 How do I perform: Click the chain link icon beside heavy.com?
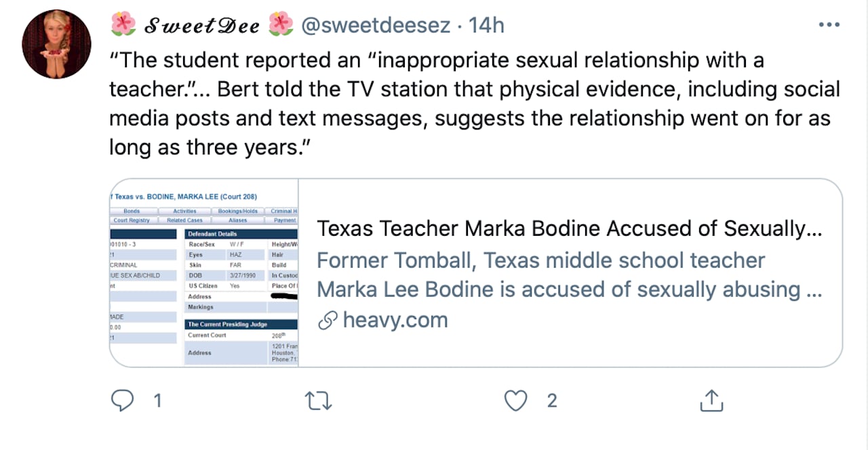pos(328,321)
